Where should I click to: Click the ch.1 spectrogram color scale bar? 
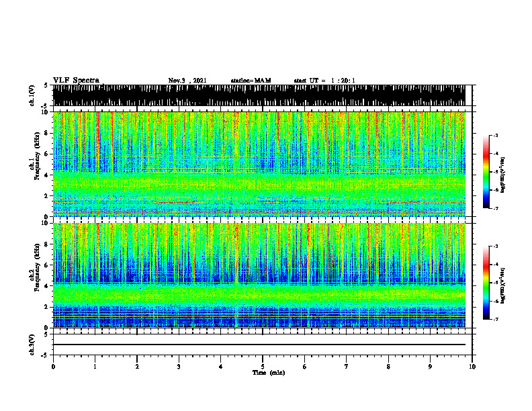[x=486, y=172]
